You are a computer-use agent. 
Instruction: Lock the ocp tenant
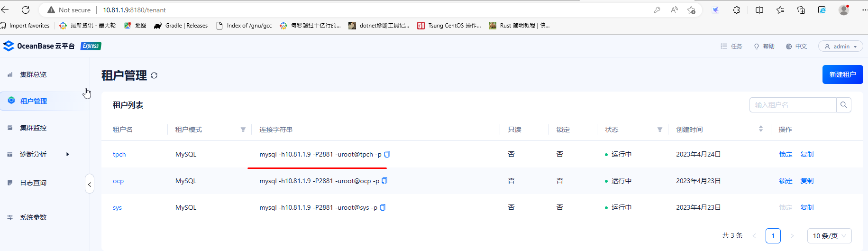(786, 181)
